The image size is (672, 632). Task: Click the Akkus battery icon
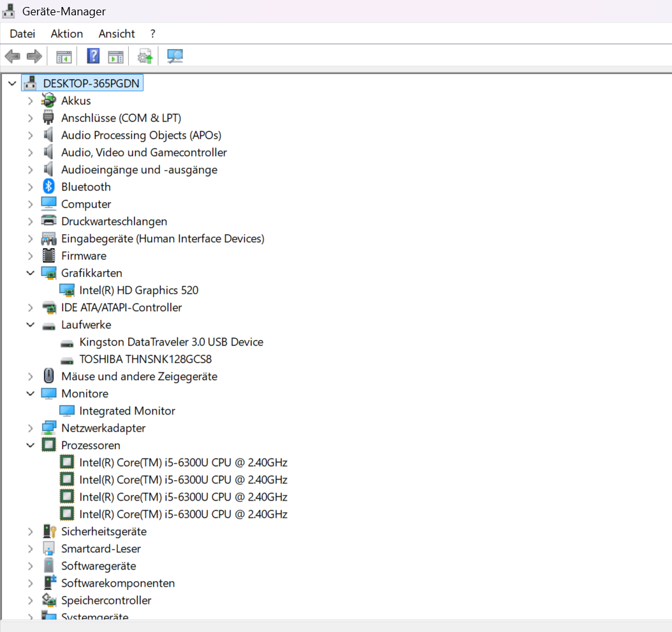(48, 100)
